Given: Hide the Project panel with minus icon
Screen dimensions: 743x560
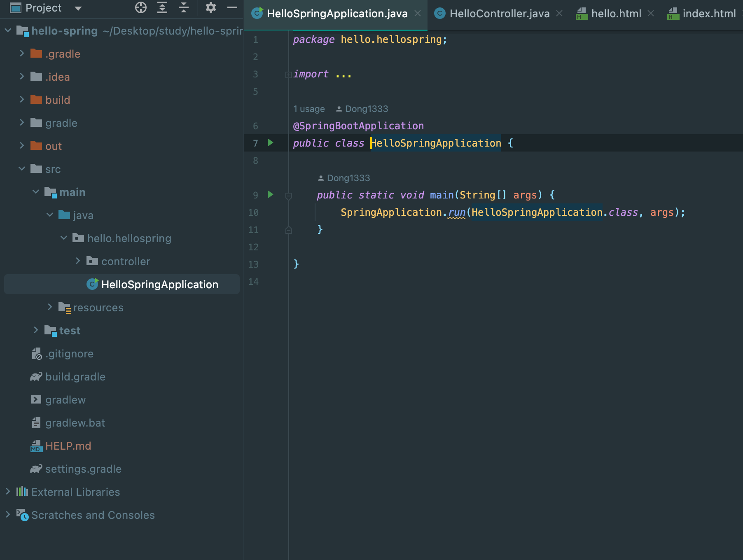Looking at the screenshot, I should coord(232,7).
